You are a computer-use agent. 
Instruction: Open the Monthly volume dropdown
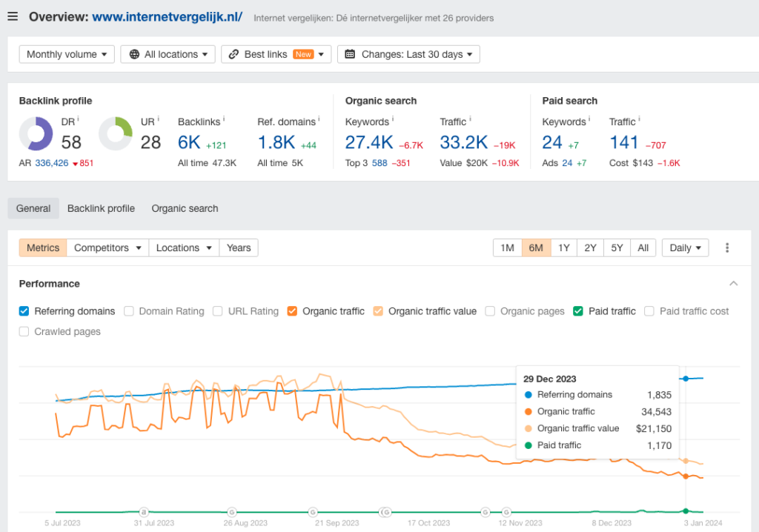pyautogui.click(x=67, y=54)
